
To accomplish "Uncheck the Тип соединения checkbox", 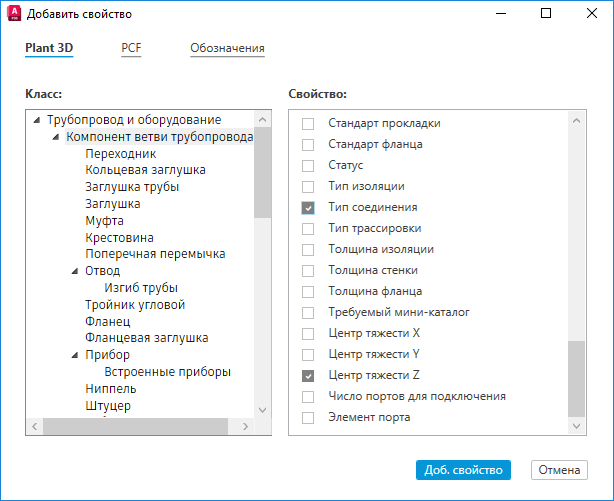I will pyautogui.click(x=308, y=208).
